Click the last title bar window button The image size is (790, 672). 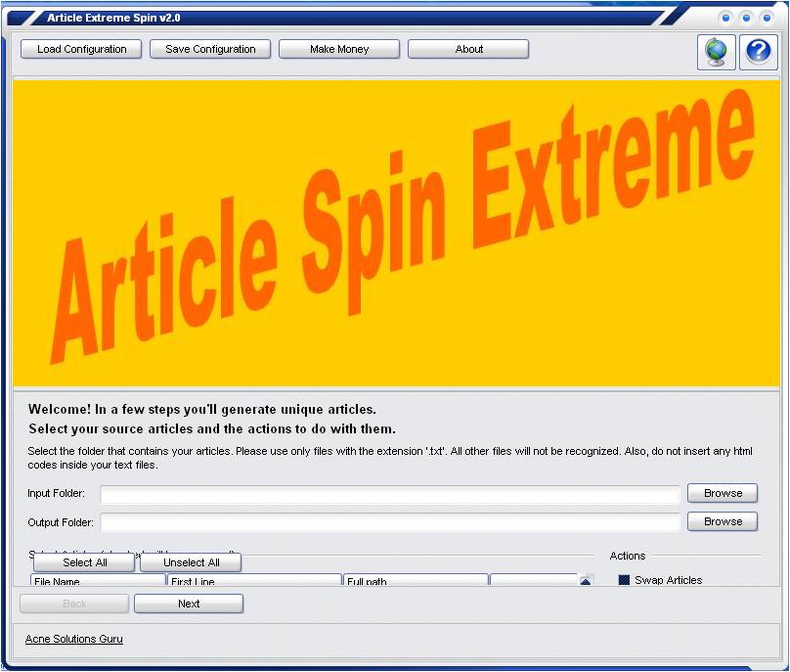[767, 19]
